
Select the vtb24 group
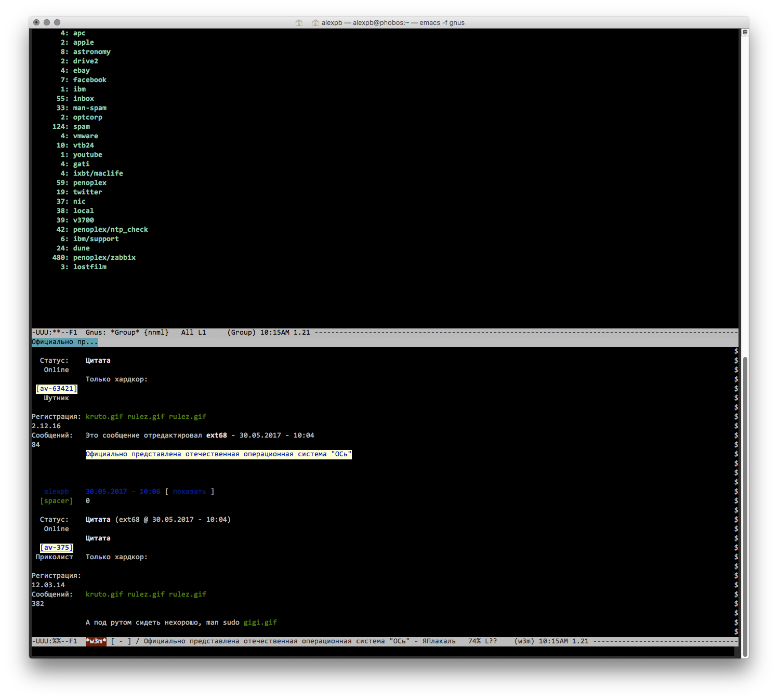tap(83, 146)
